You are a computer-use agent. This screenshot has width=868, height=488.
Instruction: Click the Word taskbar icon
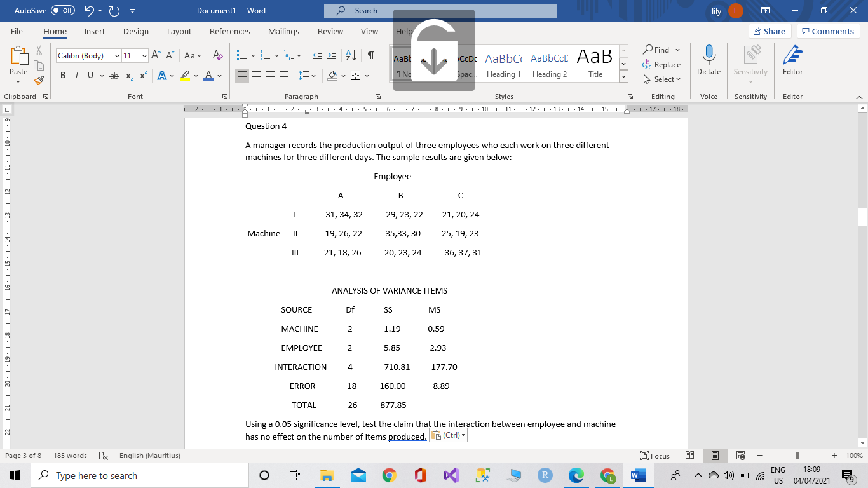pos(637,475)
